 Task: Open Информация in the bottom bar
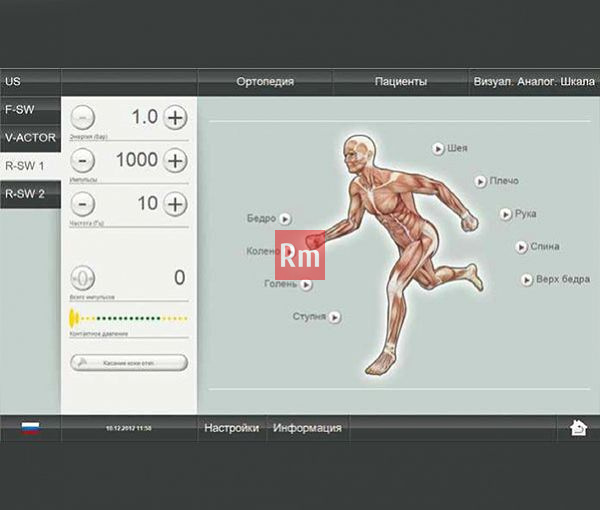pos(307,428)
